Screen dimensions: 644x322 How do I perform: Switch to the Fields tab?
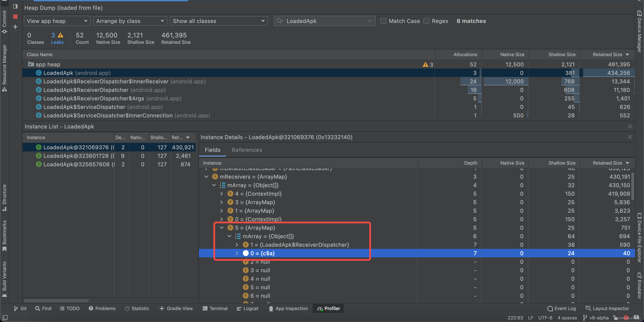213,150
